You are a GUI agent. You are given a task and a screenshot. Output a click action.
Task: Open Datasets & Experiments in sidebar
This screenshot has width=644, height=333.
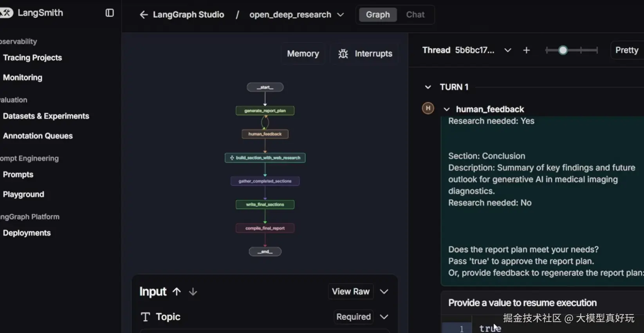coord(46,116)
